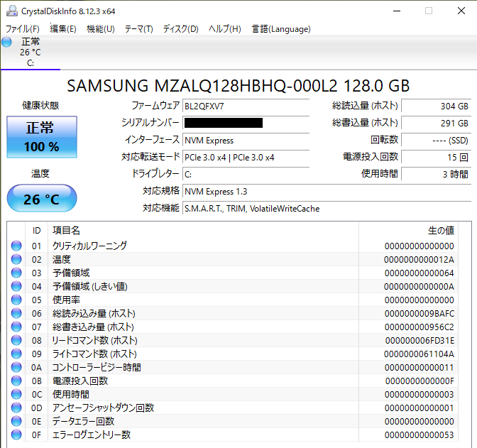Viewport: 477px width, 448px height.
Task: Click the 総読込量 (ホスト) label
Action: [365, 106]
